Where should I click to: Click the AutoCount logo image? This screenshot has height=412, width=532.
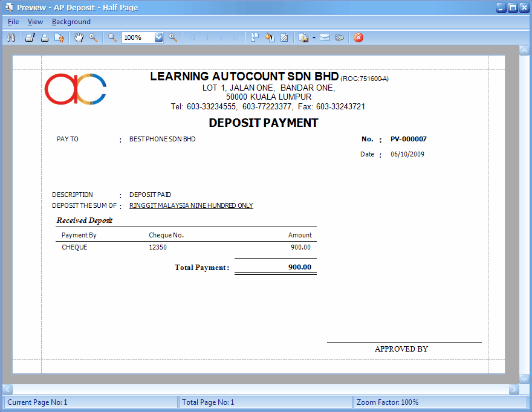[x=76, y=89]
